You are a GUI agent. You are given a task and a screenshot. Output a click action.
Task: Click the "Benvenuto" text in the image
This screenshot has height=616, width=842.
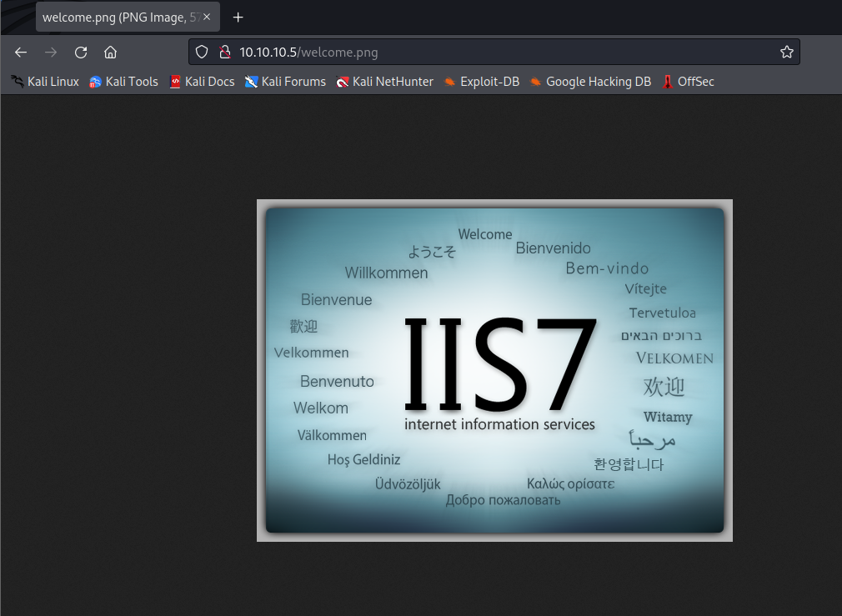(337, 381)
